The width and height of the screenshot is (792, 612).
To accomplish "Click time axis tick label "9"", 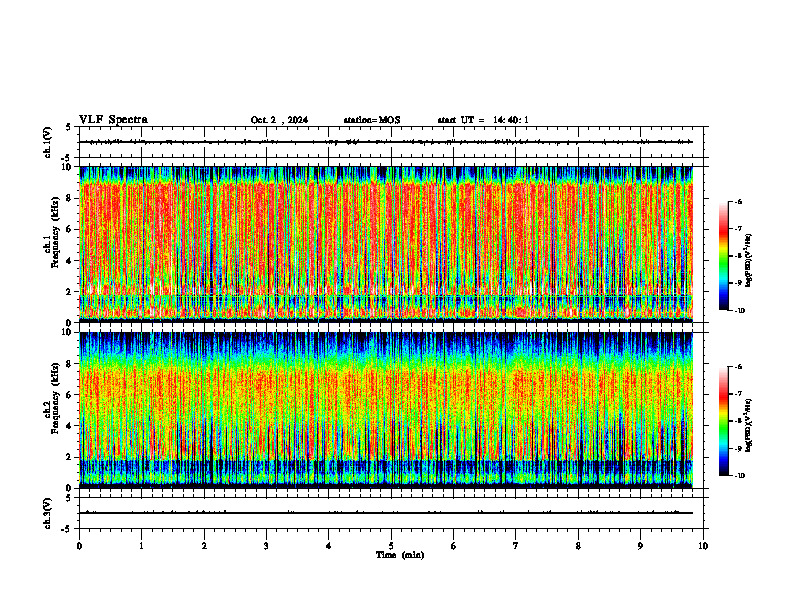I will click(x=640, y=546).
